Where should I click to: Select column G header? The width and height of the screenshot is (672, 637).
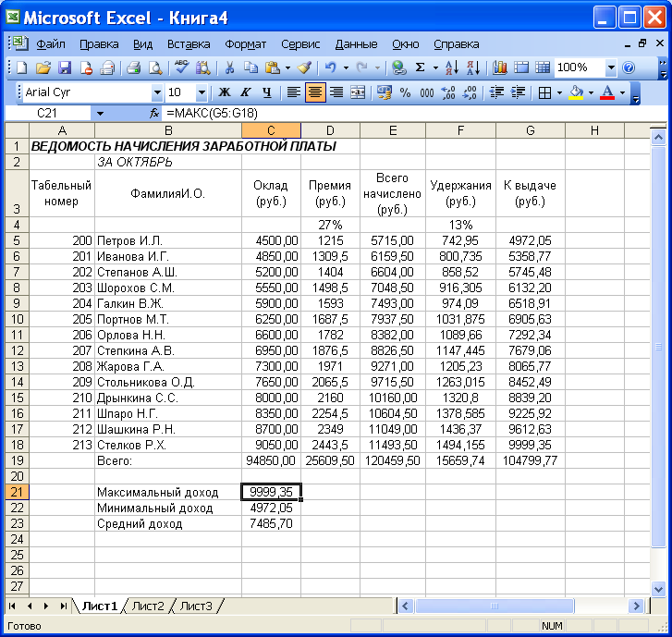click(531, 130)
